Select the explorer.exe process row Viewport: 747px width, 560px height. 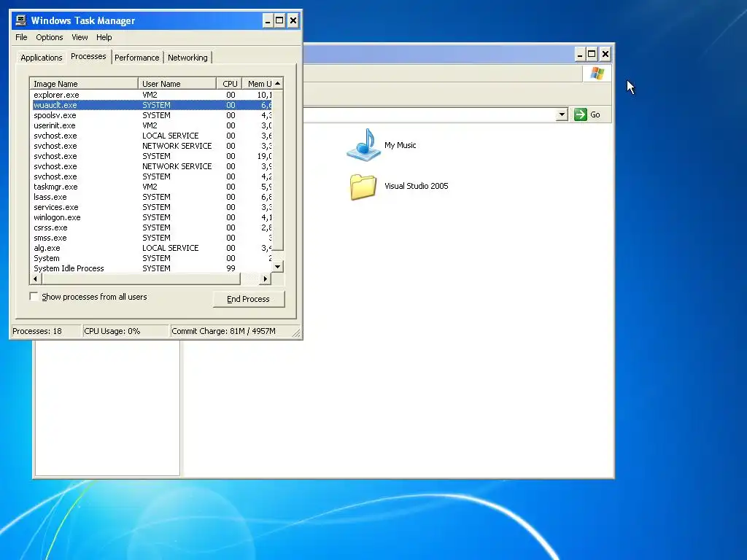152,95
